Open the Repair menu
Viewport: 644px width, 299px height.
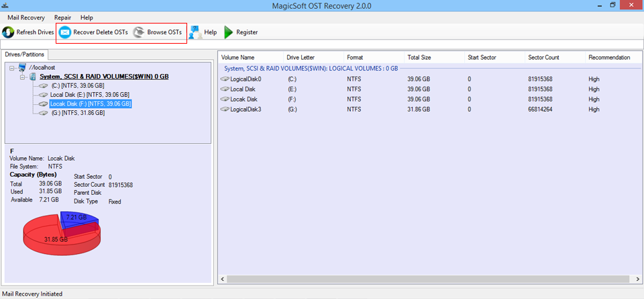coord(62,17)
